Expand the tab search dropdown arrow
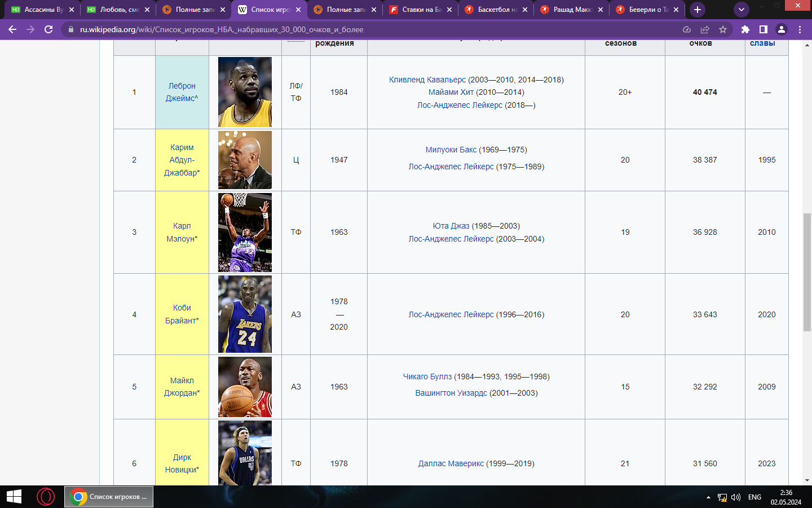This screenshot has width=812, height=508. [742, 10]
